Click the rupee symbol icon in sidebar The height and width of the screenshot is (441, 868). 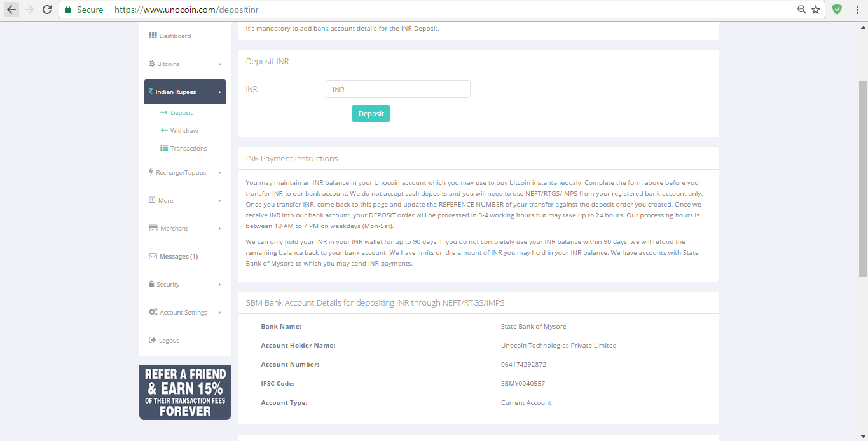pos(151,92)
